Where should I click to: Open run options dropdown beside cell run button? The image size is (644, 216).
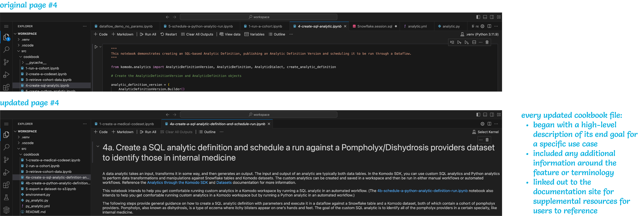coord(101,47)
